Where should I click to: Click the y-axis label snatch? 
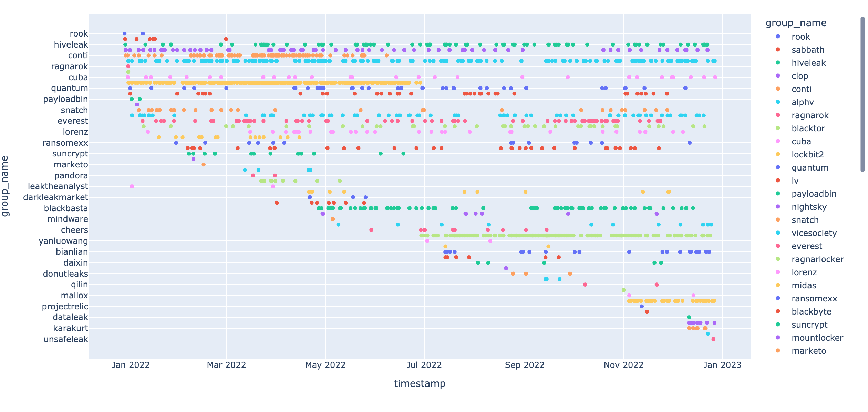click(x=74, y=110)
